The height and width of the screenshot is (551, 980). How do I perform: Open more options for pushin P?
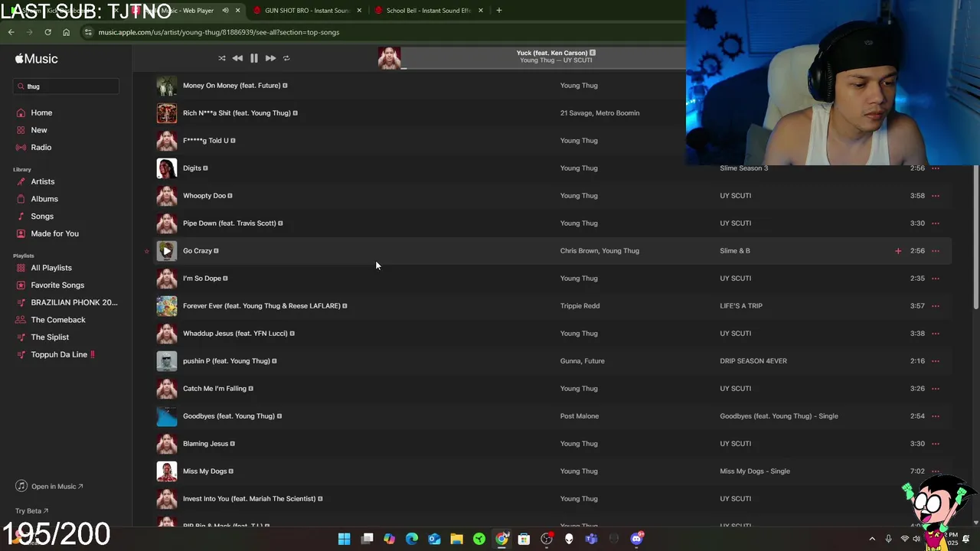coord(936,361)
